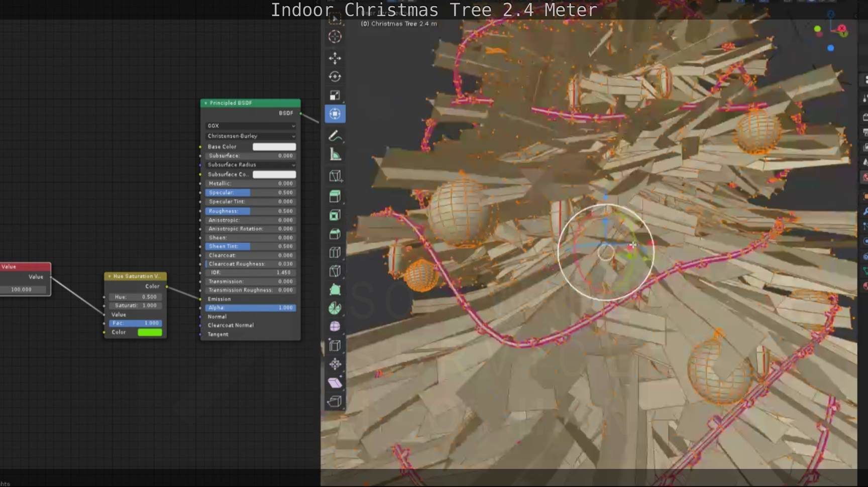Click the Anisotropic Rotation field
Screen dimensions: 868x487
[x=251, y=229]
